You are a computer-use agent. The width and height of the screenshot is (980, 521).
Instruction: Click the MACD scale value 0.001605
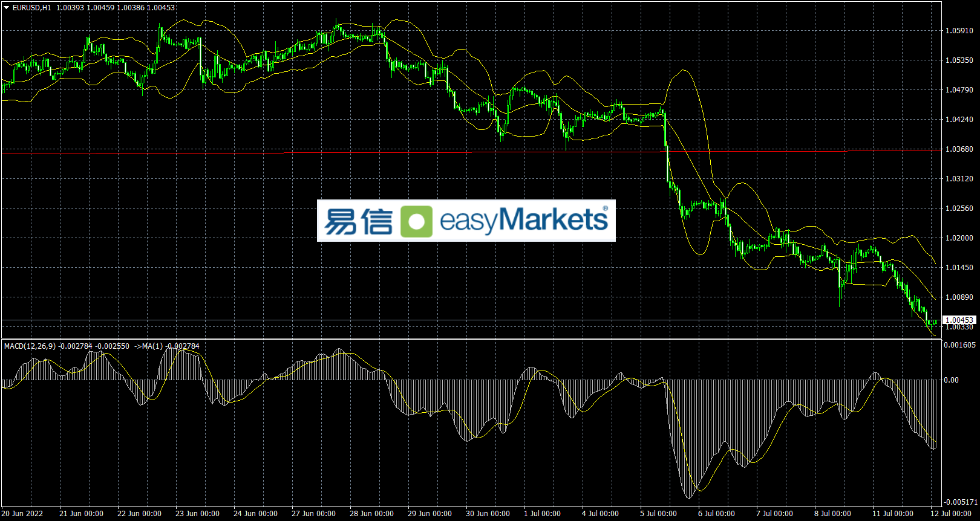coord(960,345)
